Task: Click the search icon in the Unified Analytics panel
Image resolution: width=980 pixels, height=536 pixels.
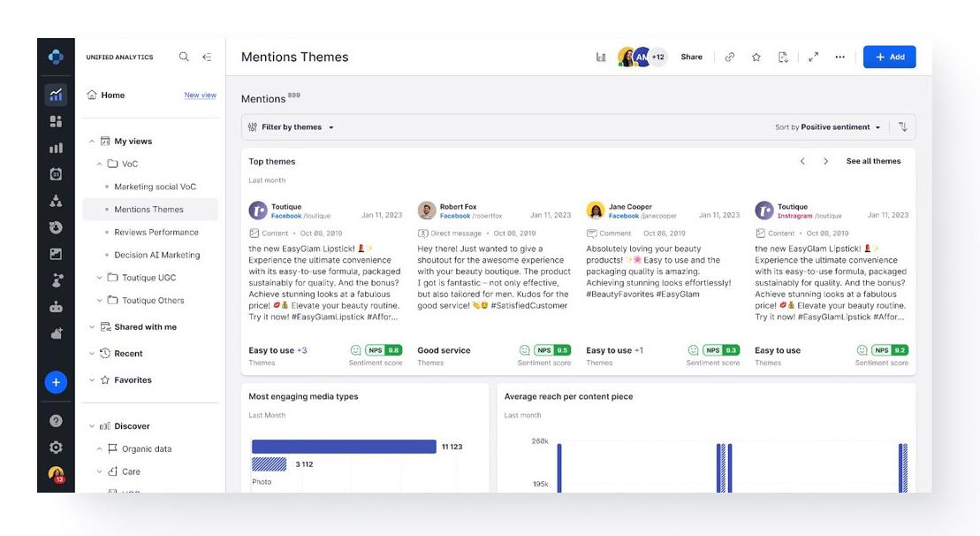Action: tap(184, 57)
